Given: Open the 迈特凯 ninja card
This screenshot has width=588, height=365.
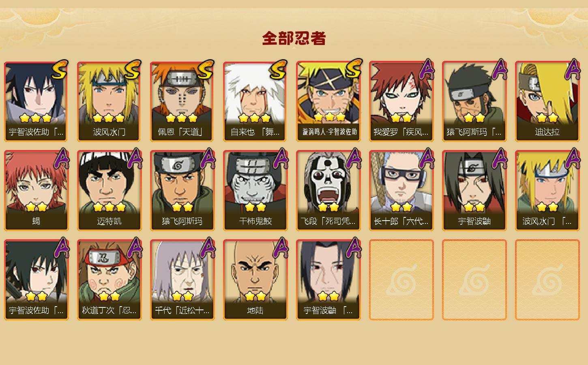Looking at the screenshot, I should (109, 190).
